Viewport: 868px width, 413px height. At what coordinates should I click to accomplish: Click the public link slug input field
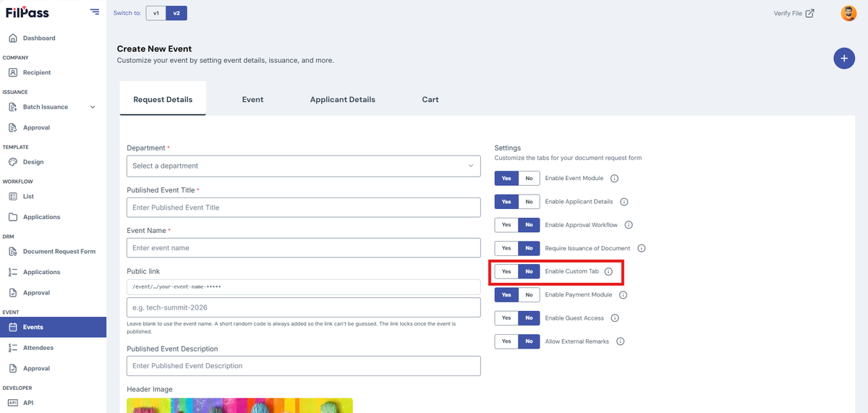click(304, 307)
